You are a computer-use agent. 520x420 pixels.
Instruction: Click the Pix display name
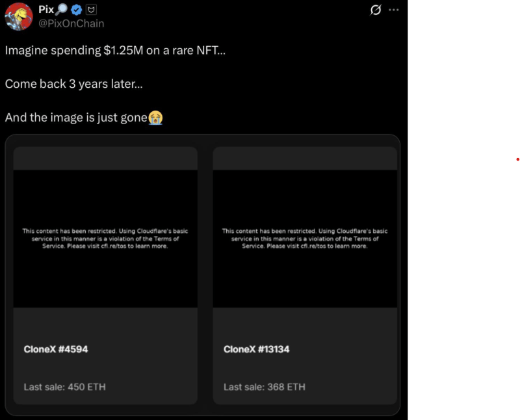(46, 9)
